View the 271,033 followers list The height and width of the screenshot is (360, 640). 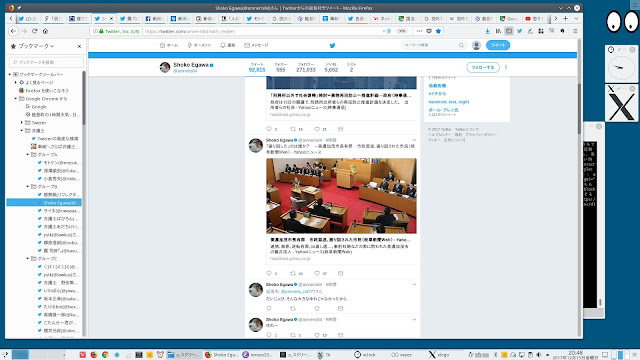[306, 68]
